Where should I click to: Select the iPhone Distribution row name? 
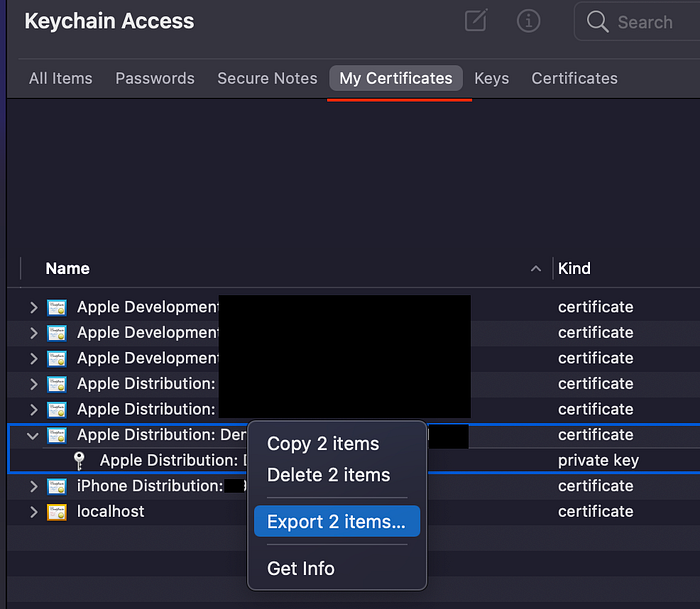150,486
